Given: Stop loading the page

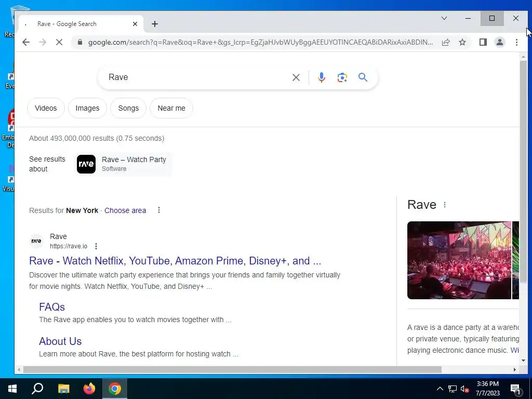Looking at the screenshot, I should (59, 42).
